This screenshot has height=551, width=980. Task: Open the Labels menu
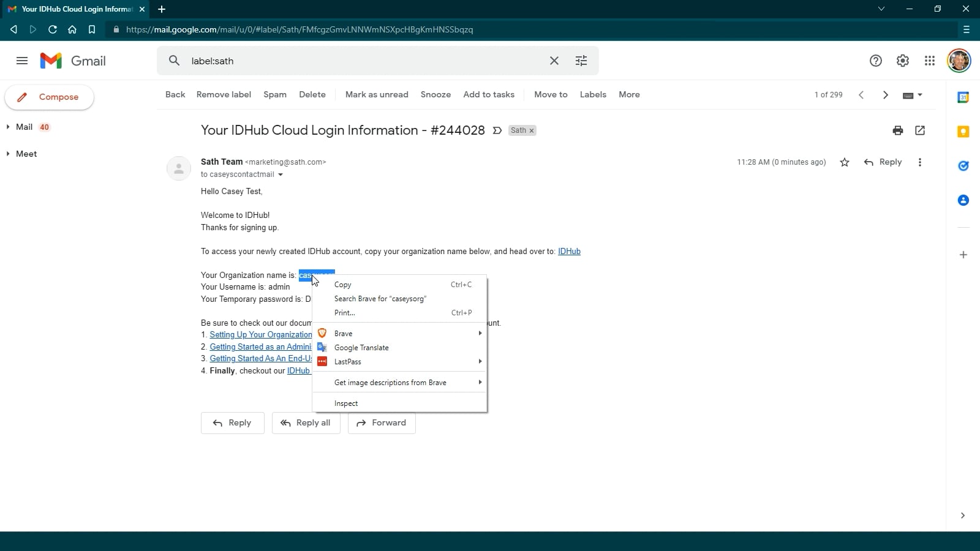[x=593, y=95]
